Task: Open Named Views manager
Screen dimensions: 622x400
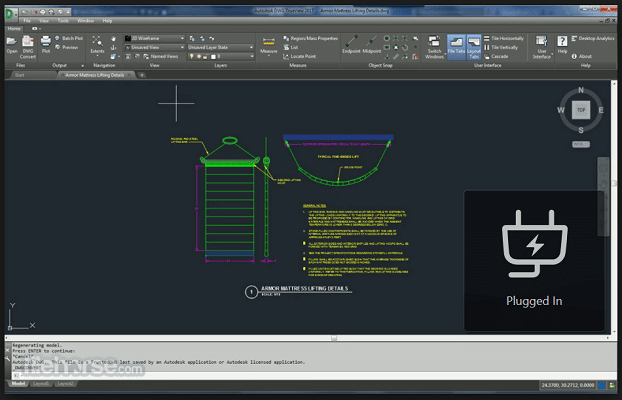Action: (160, 56)
